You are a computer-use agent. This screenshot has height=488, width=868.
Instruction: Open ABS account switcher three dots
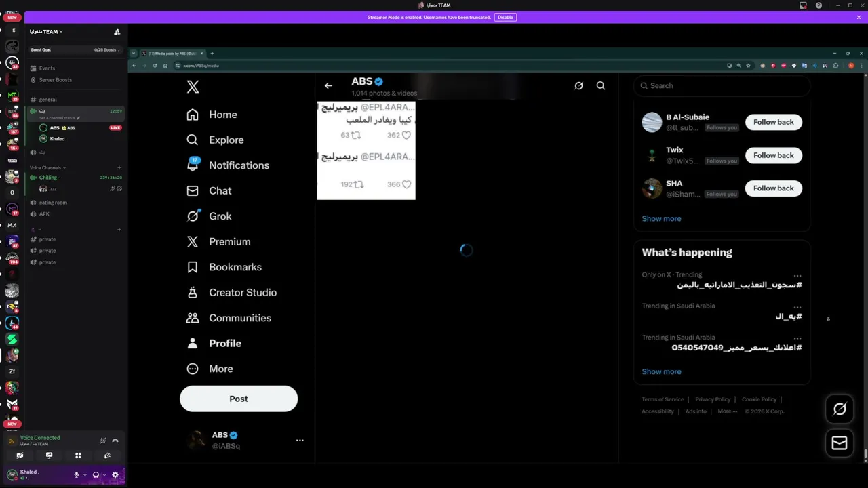pyautogui.click(x=300, y=440)
